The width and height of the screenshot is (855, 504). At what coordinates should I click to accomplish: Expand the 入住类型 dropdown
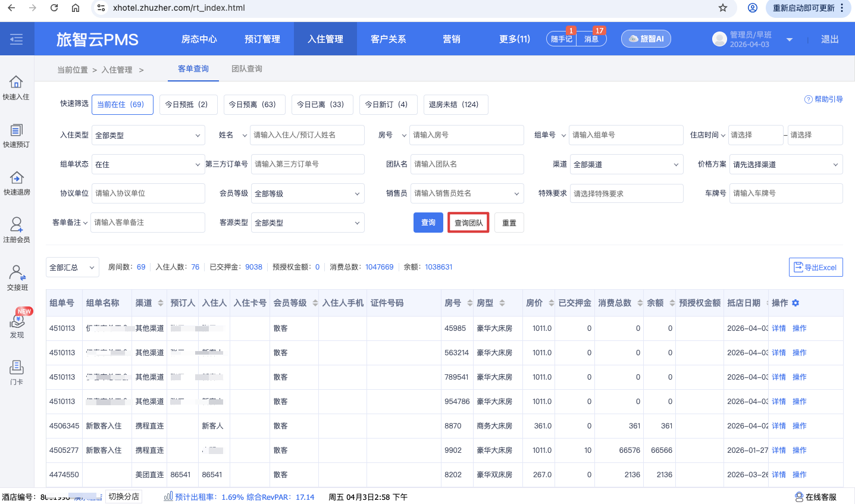click(148, 135)
